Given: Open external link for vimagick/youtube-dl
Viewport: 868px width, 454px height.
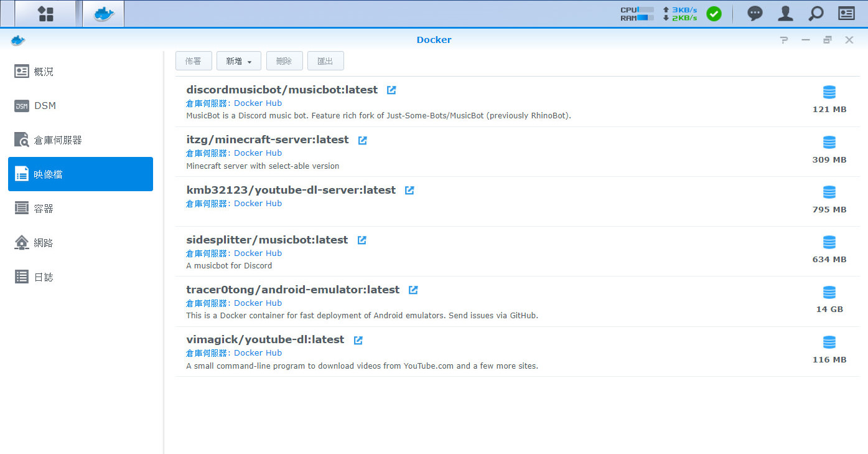Looking at the screenshot, I should (358, 340).
